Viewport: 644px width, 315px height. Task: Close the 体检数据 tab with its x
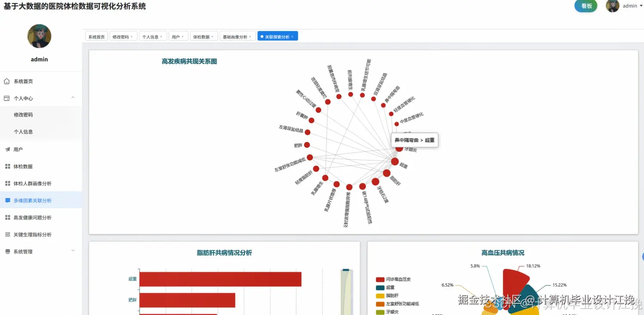212,37
